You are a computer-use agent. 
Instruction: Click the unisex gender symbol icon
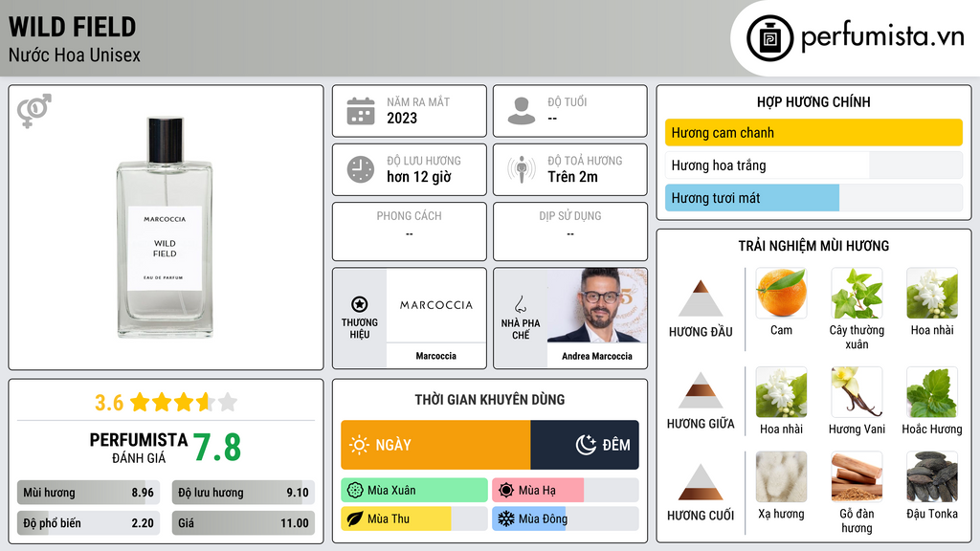click(33, 111)
